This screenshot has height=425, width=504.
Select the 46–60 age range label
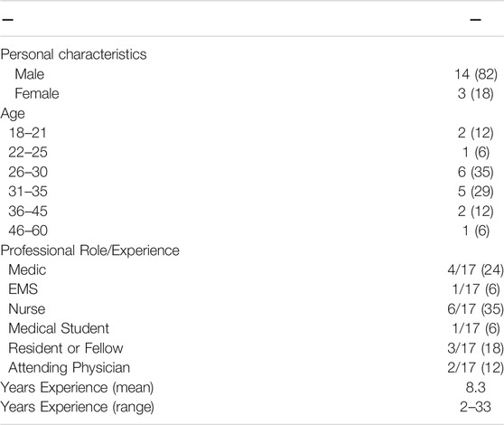click(28, 231)
